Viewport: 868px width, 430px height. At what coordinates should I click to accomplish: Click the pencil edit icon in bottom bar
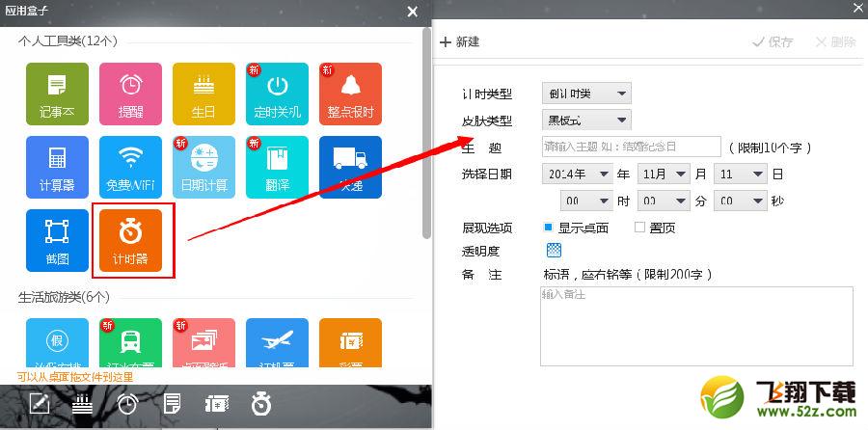pyautogui.click(x=40, y=405)
